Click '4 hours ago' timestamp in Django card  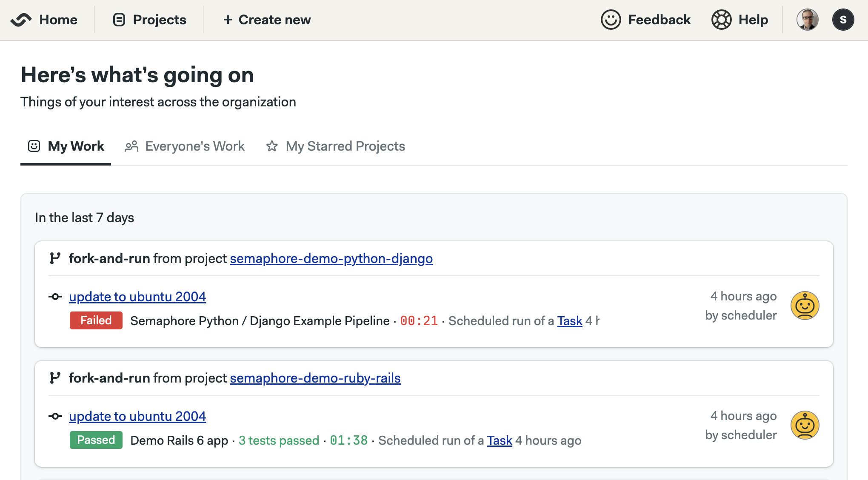[x=743, y=296]
